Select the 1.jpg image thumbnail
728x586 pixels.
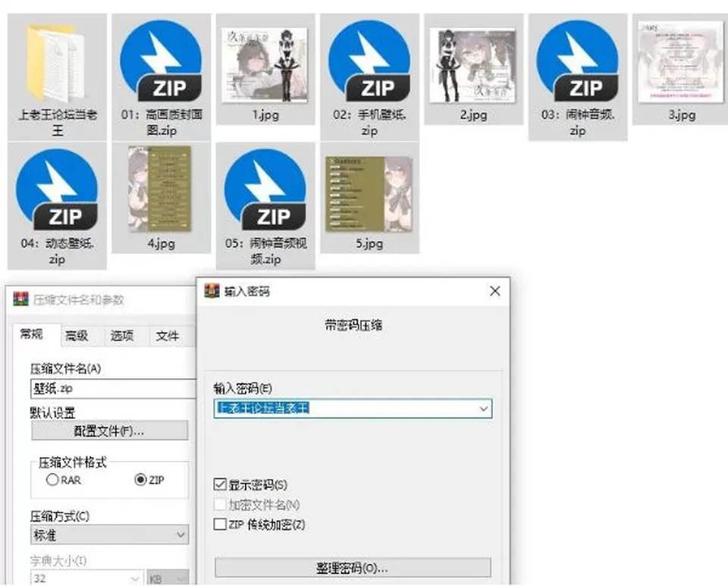[265, 64]
